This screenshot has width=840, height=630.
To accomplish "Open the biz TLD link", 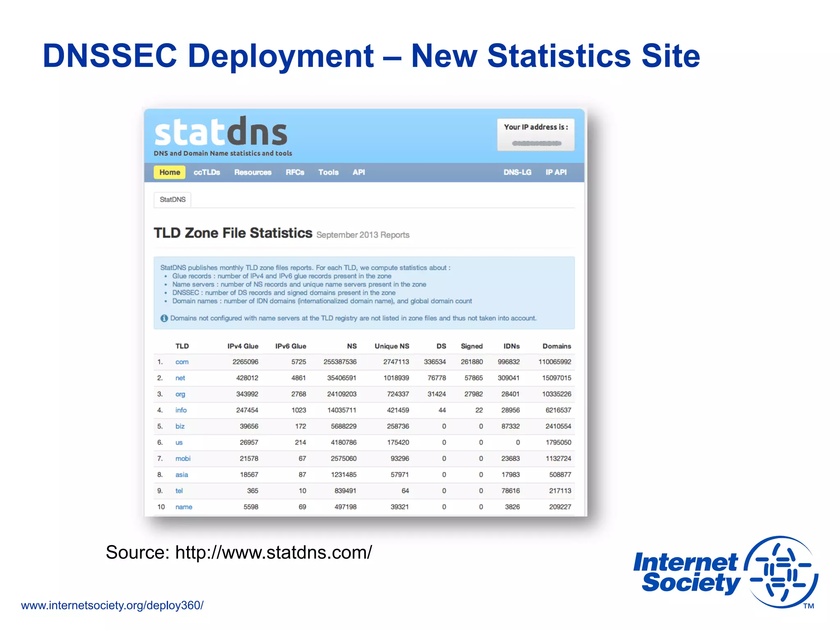I will pos(180,427).
